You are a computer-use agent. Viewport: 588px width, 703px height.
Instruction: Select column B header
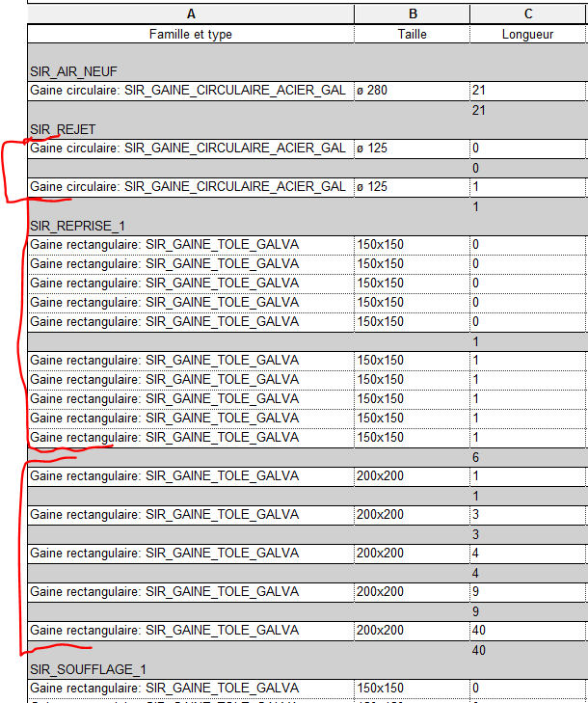click(412, 14)
